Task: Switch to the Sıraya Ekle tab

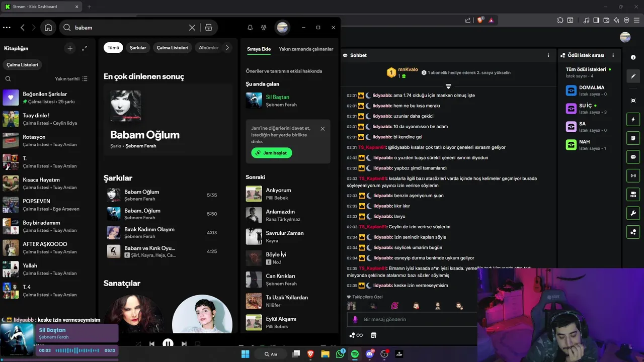Action: point(259,49)
